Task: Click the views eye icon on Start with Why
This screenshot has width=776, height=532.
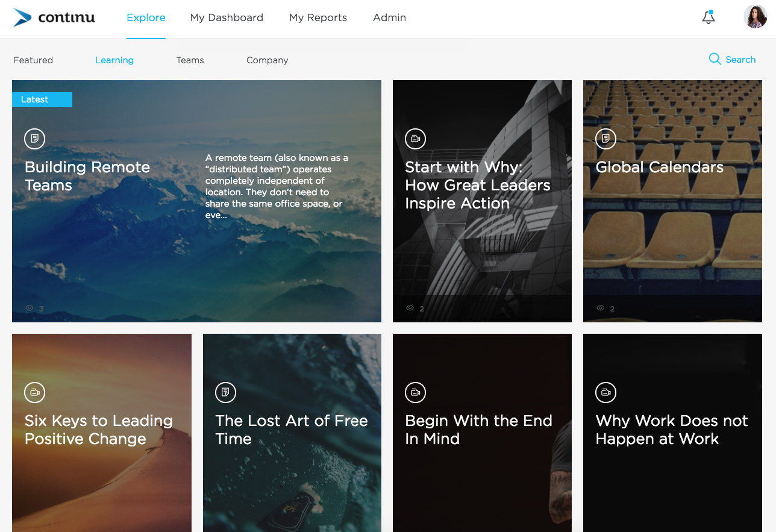Action: coord(410,308)
